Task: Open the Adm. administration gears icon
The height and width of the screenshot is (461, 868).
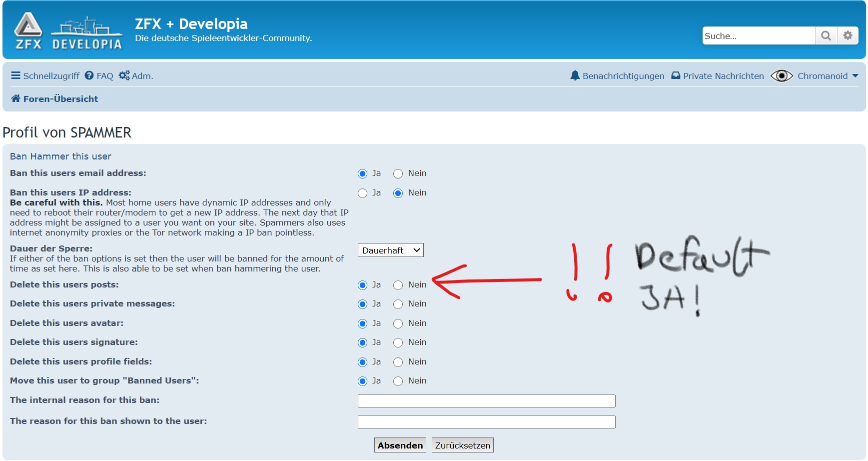Action: [124, 75]
